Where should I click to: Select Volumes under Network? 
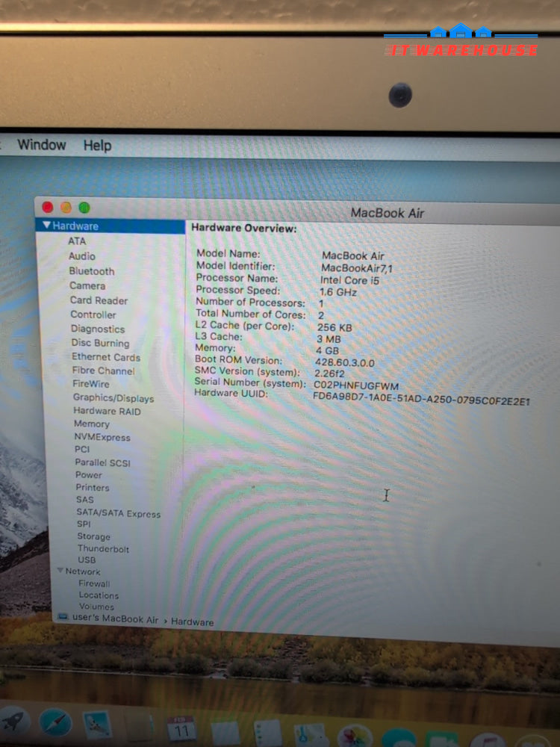[x=96, y=607]
